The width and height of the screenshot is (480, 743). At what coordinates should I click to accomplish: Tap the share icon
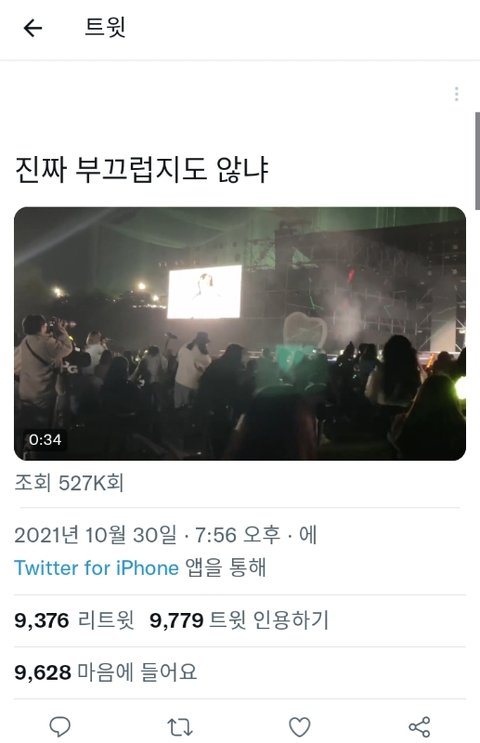tap(419, 726)
